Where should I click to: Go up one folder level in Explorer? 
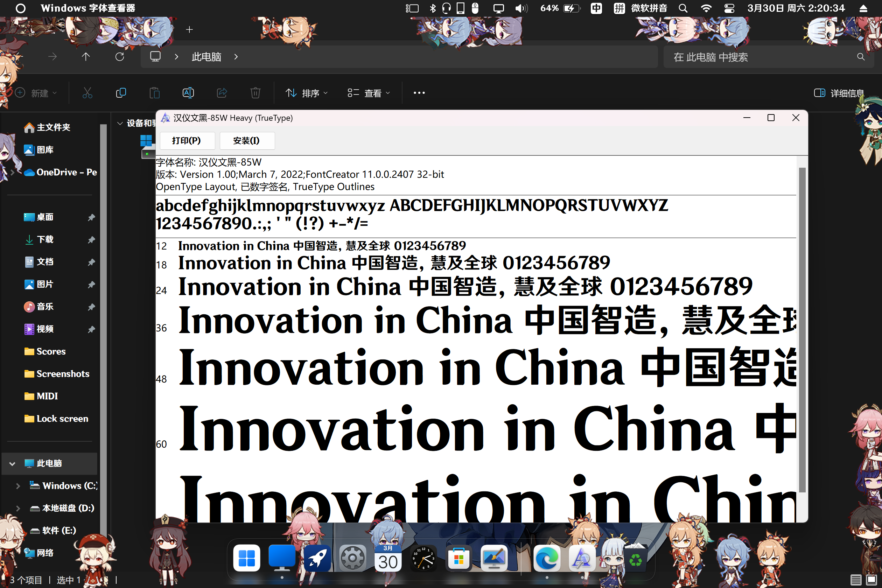[x=86, y=57]
